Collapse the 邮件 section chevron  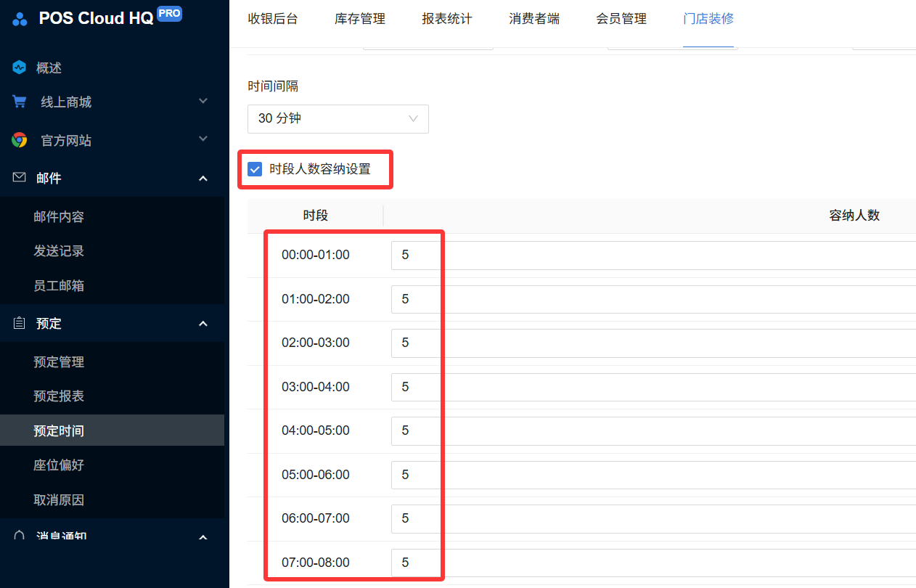point(203,178)
